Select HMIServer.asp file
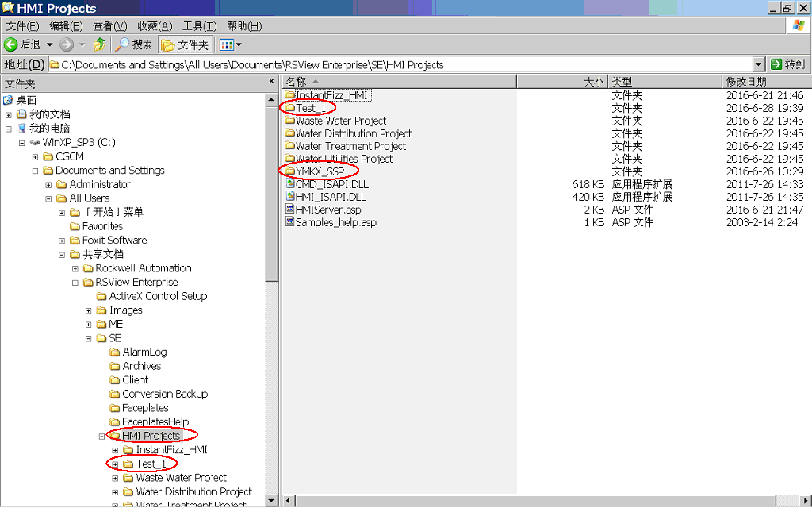 tap(324, 210)
